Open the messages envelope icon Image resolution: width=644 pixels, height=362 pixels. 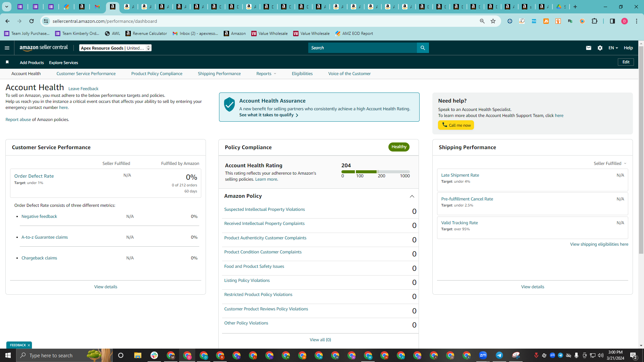coord(588,48)
